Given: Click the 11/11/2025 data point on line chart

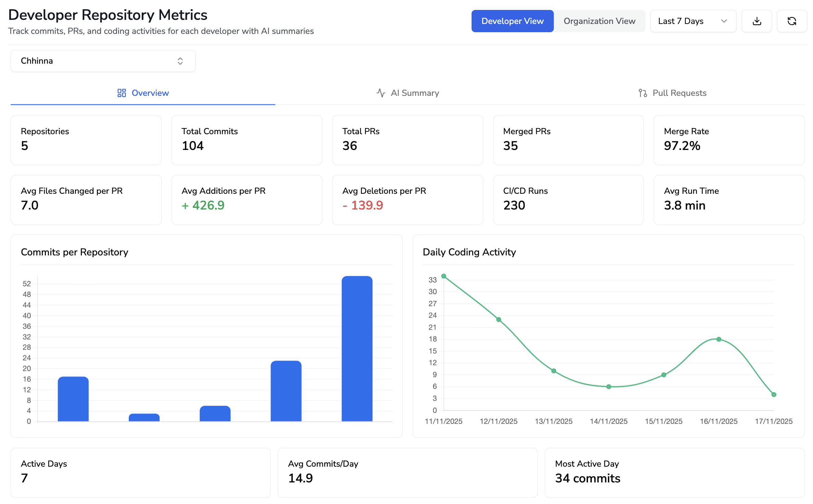Looking at the screenshot, I should [443, 276].
